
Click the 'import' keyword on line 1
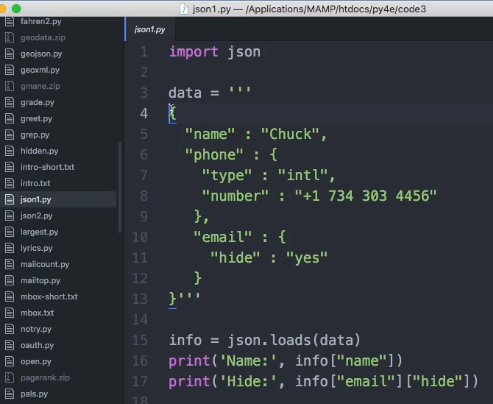[x=194, y=52]
